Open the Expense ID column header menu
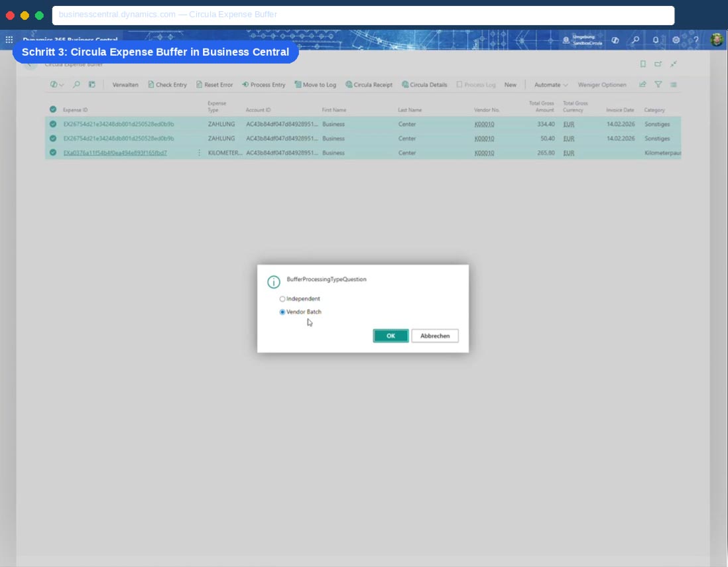Viewport: 728px width, 567px height. [75, 110]
